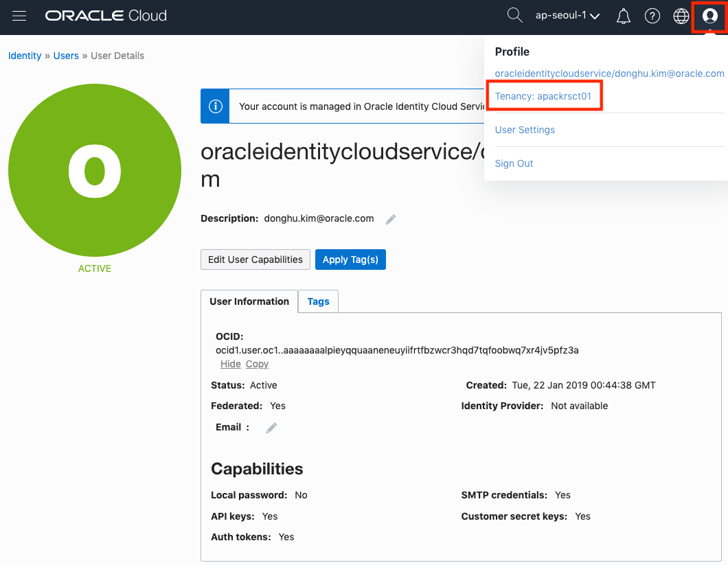Select the OCID string text
The image size is (728, 565).
tap(397, 350)
